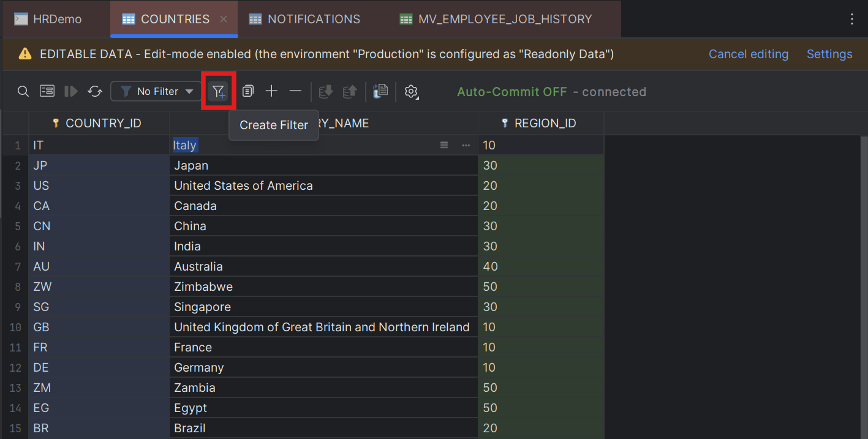The width and height of the screenshot is (868, 439).
Task: Click the Japan cell
Action: tap(323, 165)
